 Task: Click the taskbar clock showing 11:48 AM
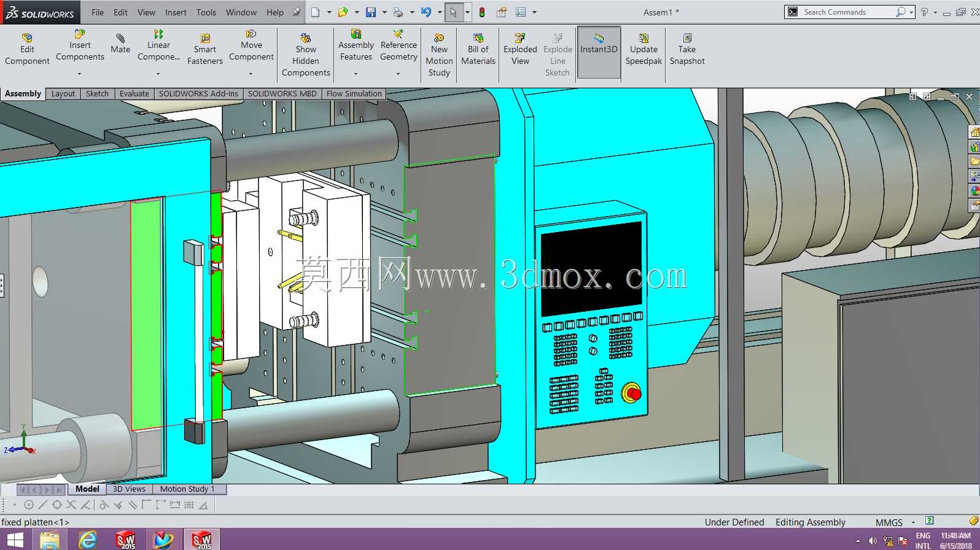955,536
